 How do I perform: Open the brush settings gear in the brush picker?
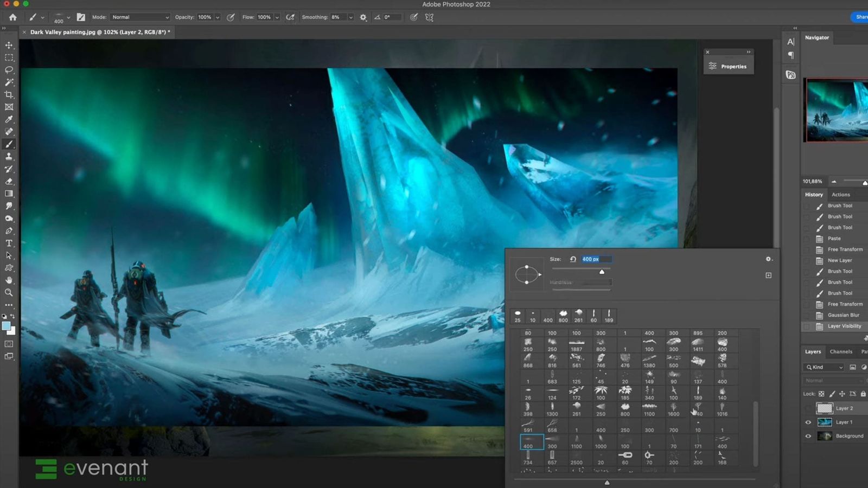click(x=769, y=259)
